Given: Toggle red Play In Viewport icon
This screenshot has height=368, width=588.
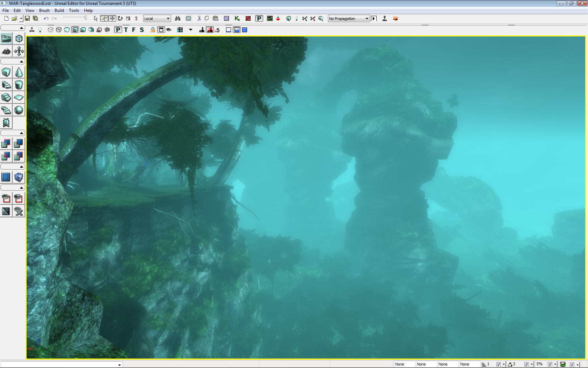Looking at the screenshot, I should (210, 30).
